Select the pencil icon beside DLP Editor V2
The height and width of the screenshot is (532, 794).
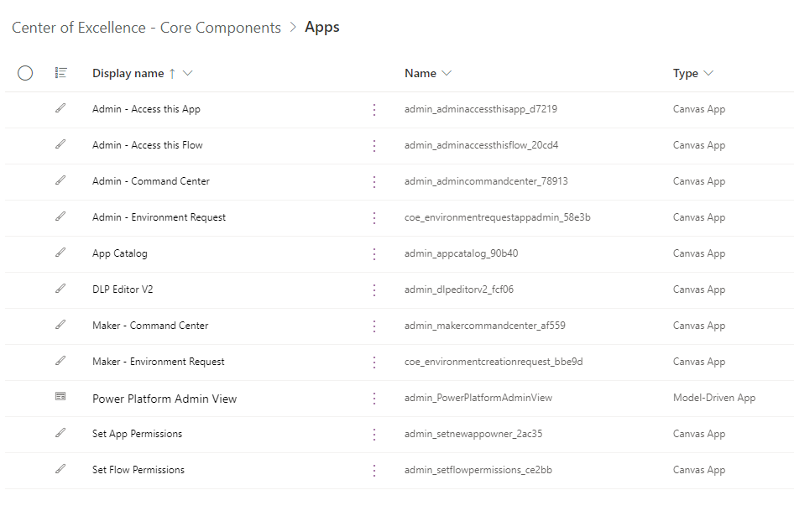[x=60, y=289]
